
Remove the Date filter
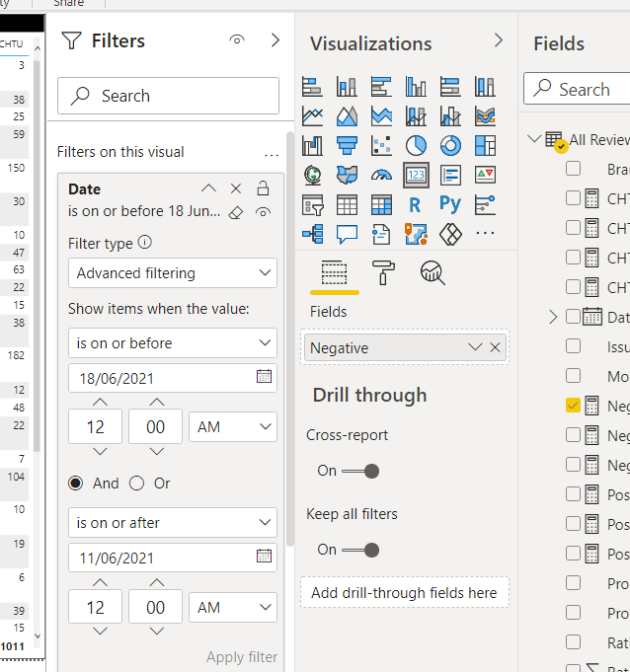pos(236,188)
